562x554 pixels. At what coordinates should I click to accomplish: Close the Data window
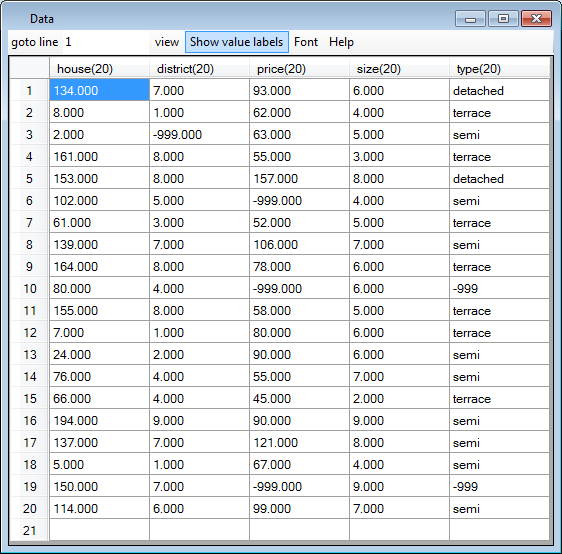536,19
